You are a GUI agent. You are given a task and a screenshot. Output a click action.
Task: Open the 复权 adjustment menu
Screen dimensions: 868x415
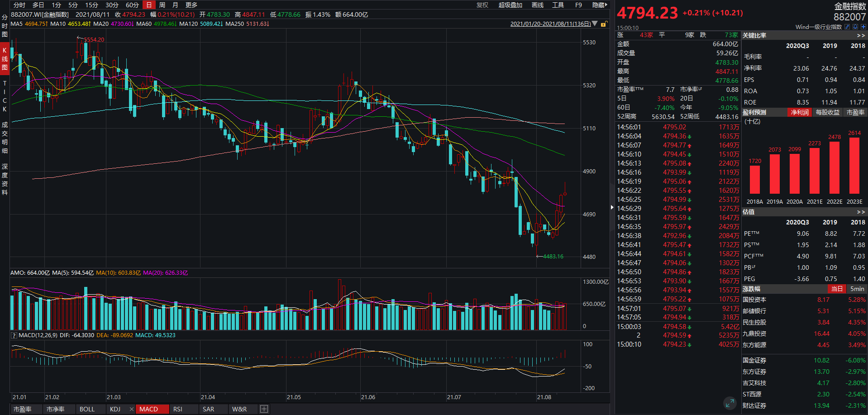482,5
